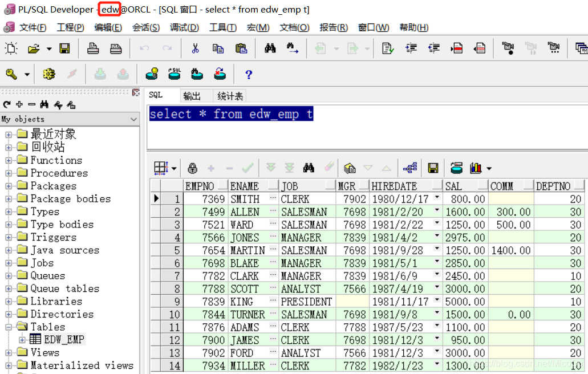The image size is (588, 374).
Task: Click the DEPTNO column header
Action: tap(559, 186)
